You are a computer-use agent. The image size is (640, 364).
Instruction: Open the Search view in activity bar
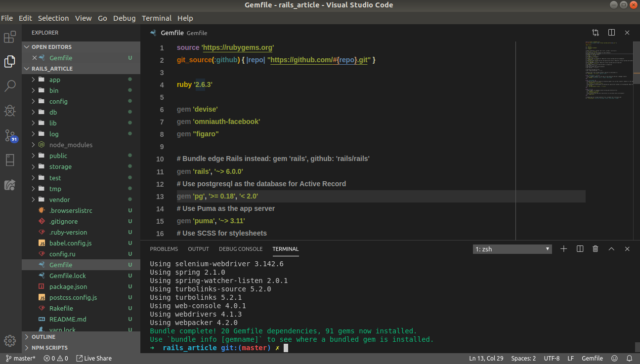coord(10,86)
